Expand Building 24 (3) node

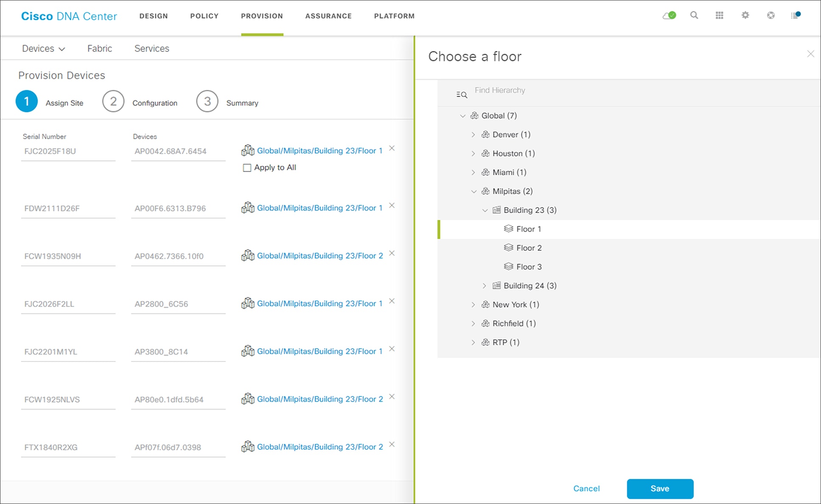click(x=485, y=286)
